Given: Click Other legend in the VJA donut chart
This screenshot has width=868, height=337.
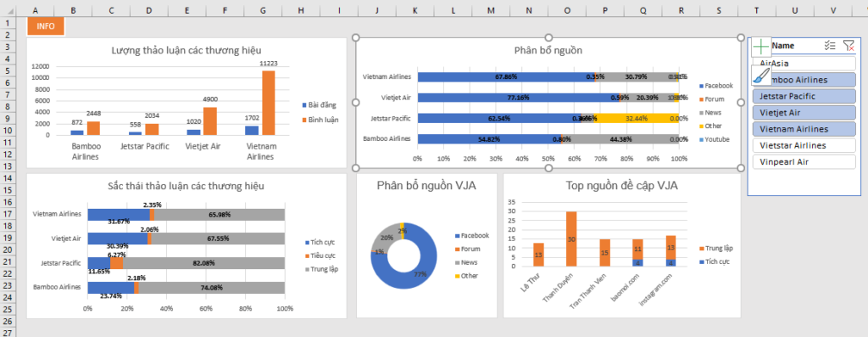Looking at the screenshot, I should [x=466, y=276].
